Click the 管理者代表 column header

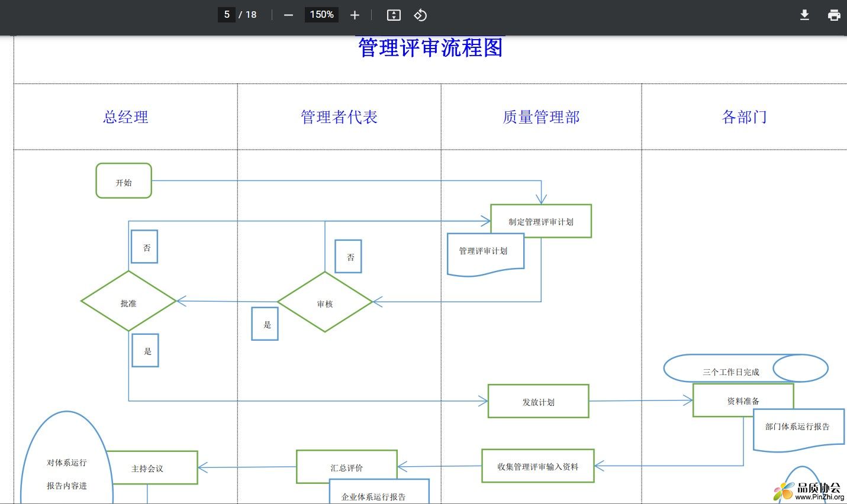[339, 117]
